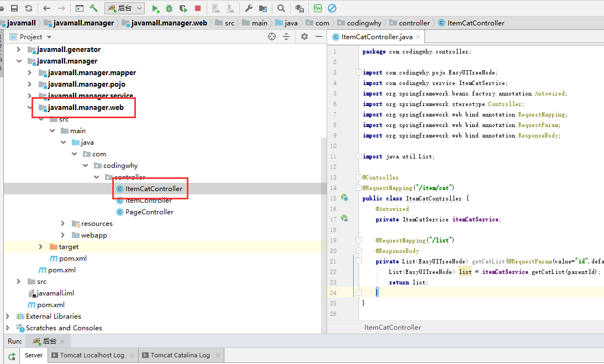Switch to Tomcat Localhost Log tab

tap(92, 355)
